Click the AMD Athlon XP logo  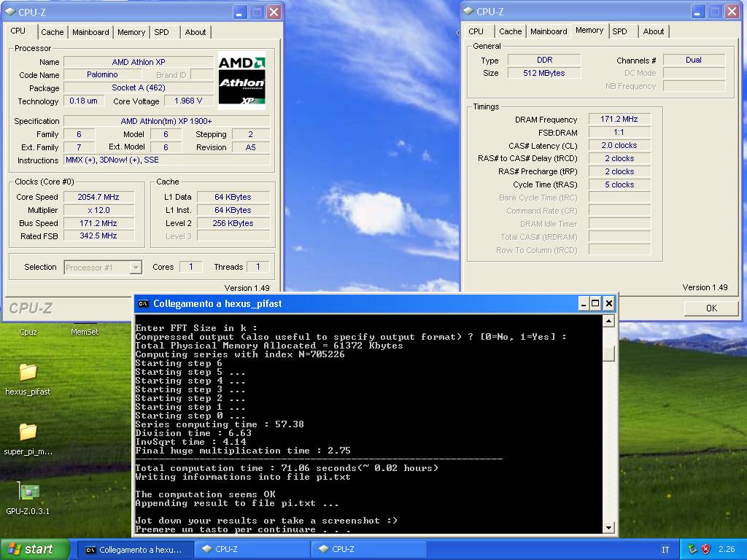click(x=241, y=80)
